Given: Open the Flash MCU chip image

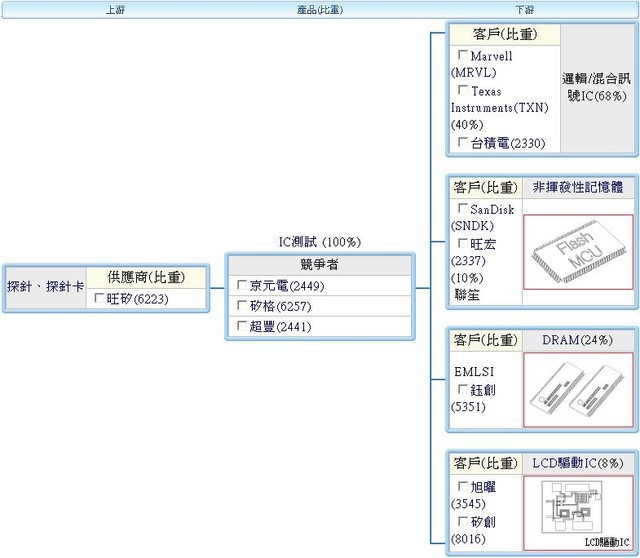Looking at the screenshot, I should pos(578,252).
